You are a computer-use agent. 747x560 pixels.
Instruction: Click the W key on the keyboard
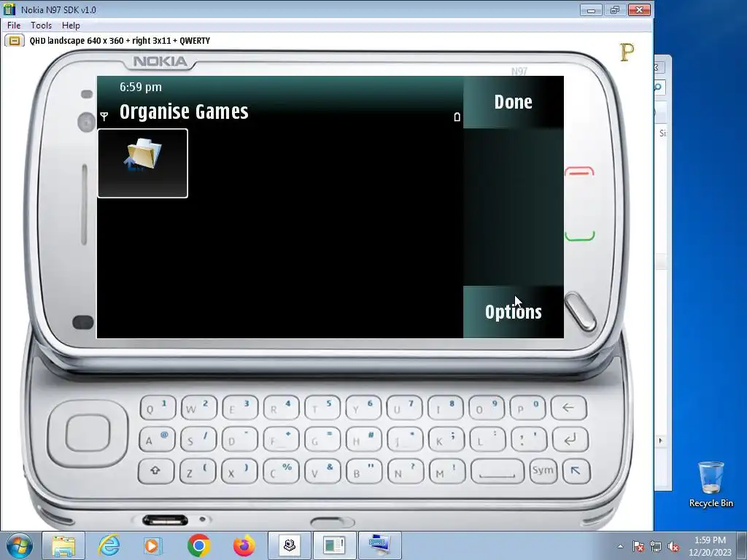click(x=198, y=408)
